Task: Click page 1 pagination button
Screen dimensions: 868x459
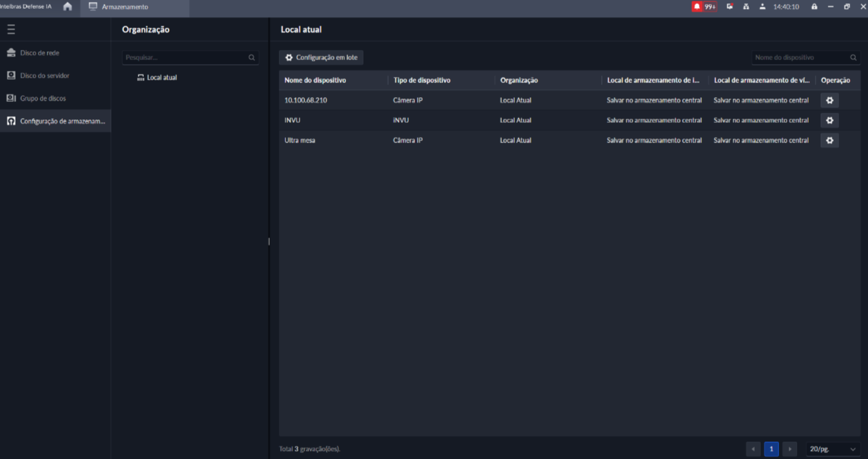Action: click(x=772, y=449)
